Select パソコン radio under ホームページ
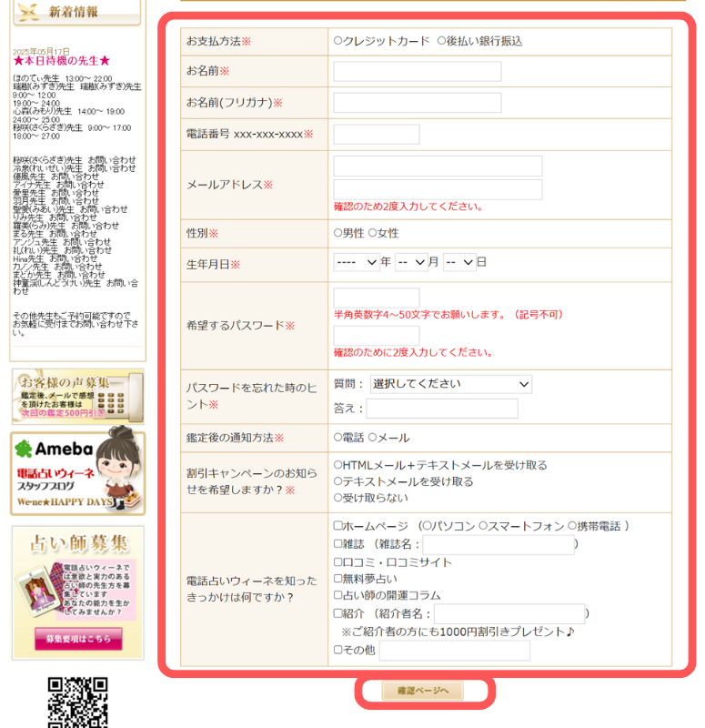The width and height of the screenshot is (705, 728). (427, 526)
